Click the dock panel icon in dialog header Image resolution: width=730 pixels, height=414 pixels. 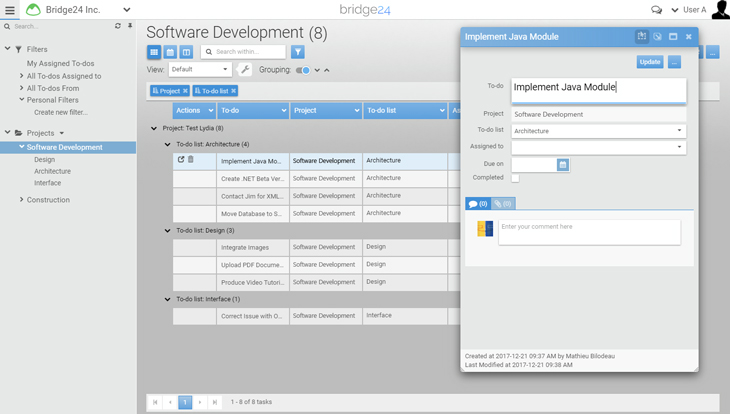642,36
